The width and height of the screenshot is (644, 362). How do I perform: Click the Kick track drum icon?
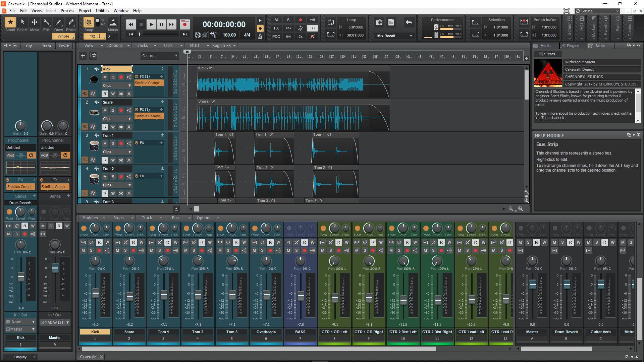[94, 79]
